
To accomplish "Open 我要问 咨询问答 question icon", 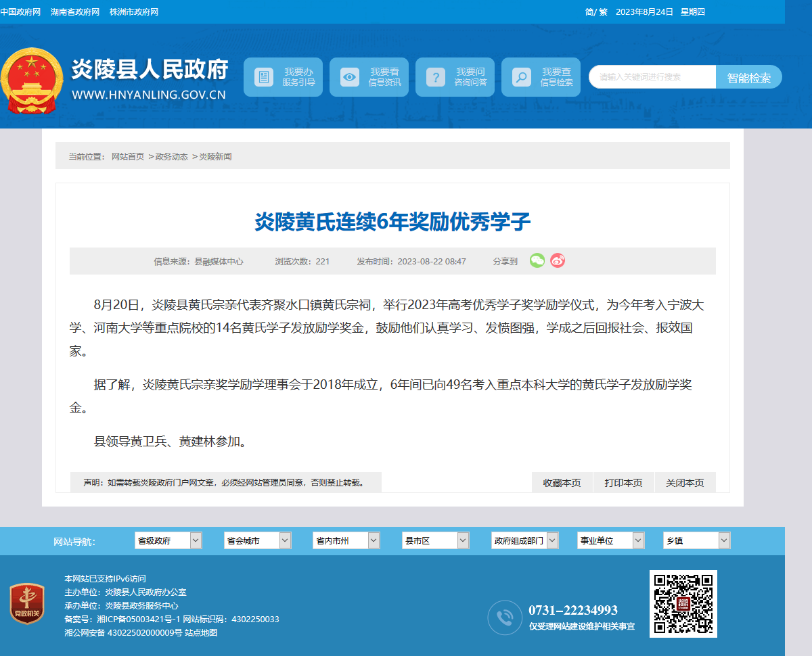I will coord(436,77).
